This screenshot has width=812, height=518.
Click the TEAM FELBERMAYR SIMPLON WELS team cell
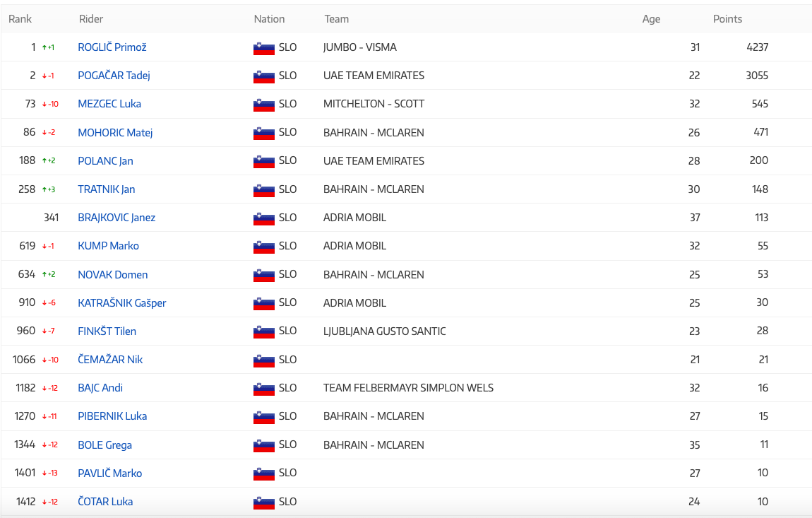(408, 387)
